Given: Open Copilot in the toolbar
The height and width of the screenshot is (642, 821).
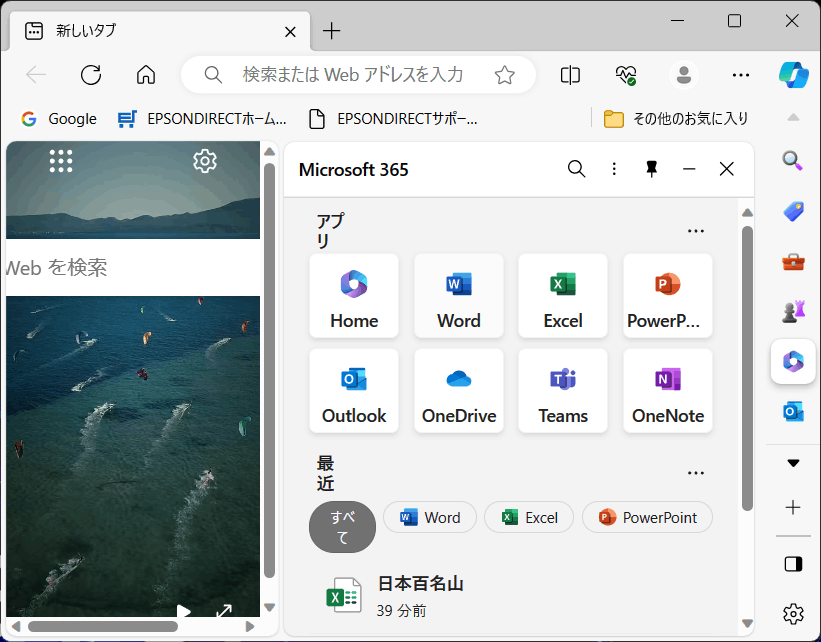Looking at the screenshot, I should (794, 75).
